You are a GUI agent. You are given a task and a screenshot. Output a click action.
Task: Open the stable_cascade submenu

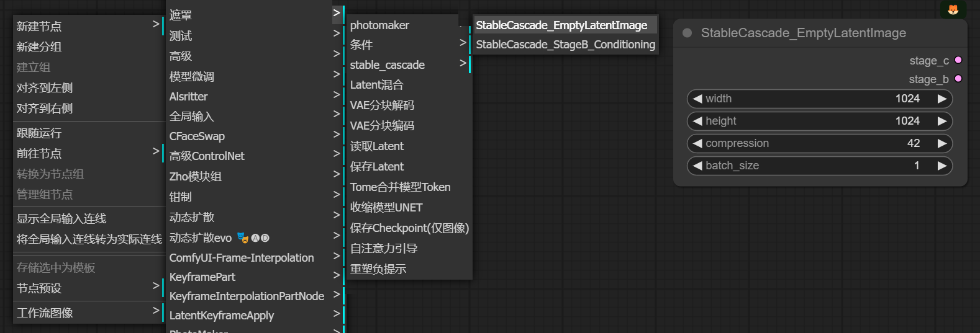click(x=409, y=64)
